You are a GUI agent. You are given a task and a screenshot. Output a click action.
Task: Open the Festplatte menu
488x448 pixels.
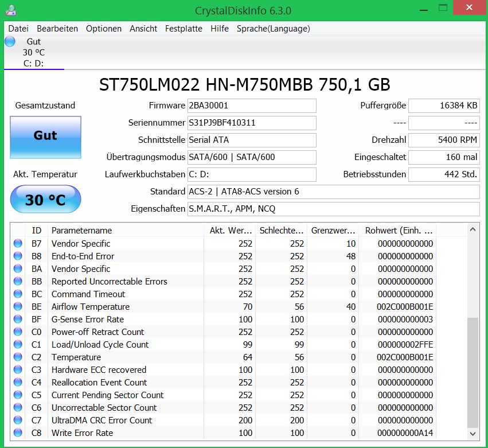pos(184,29)
